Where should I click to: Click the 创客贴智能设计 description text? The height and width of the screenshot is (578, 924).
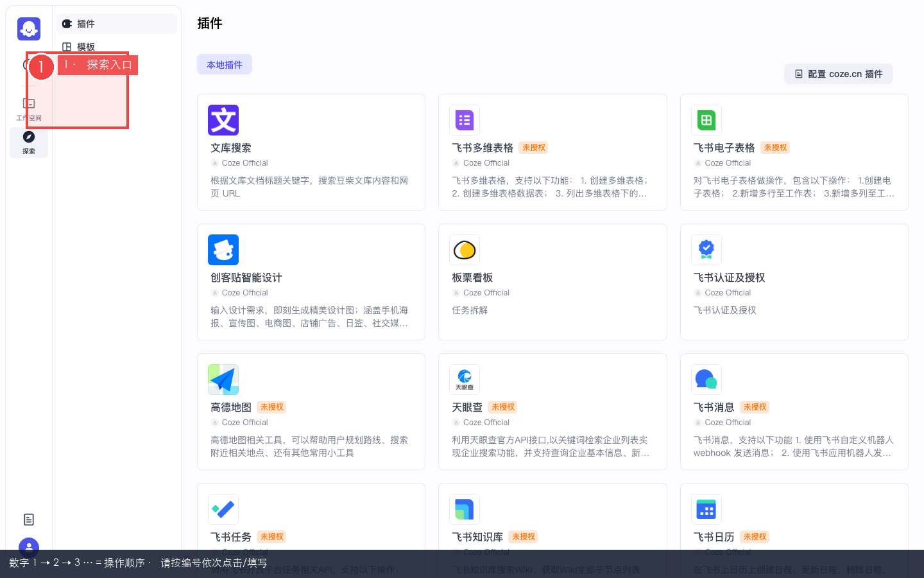pos(309,317)
